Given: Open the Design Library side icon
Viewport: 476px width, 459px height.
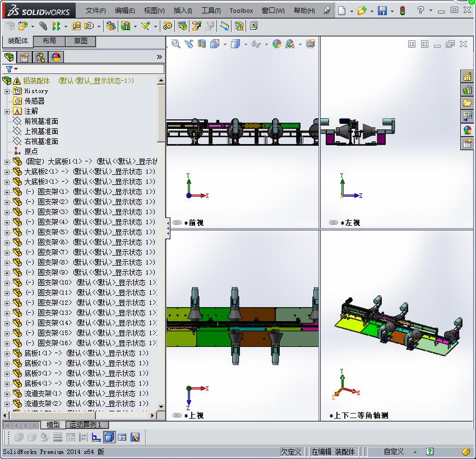Looking at the screenshot, I should [x=467, y=90].
